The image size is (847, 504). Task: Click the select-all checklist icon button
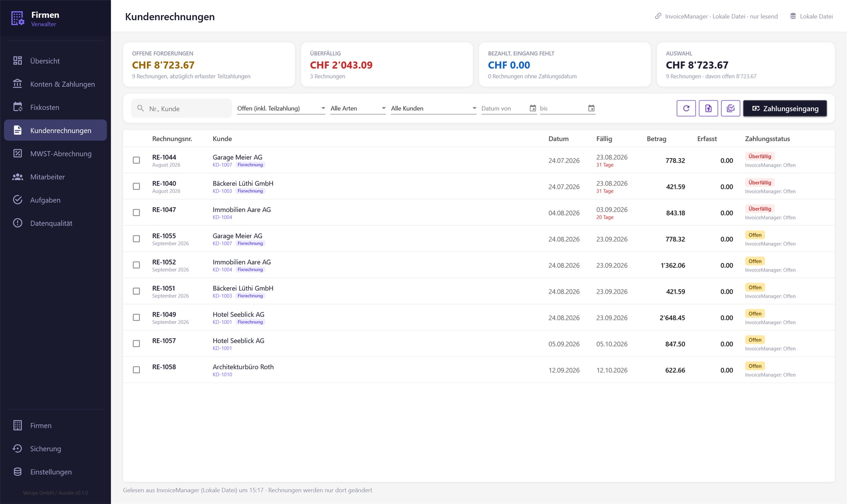point(731,108)
